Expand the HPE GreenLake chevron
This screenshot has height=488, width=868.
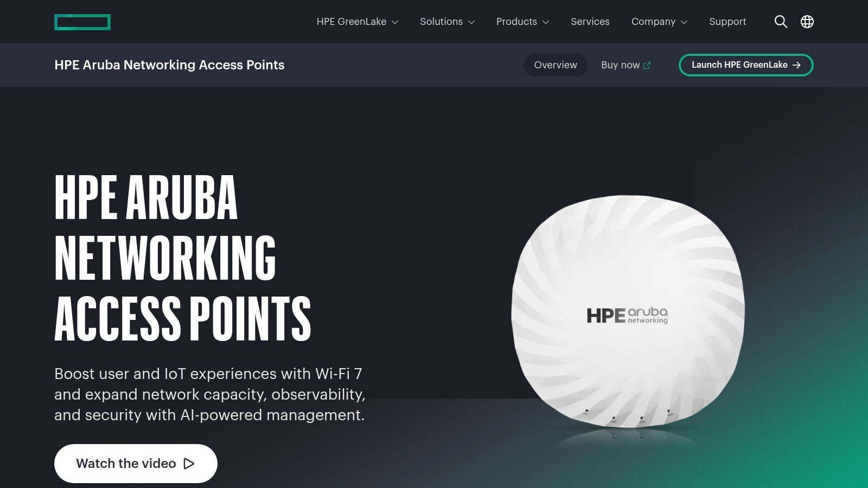pos(395,22)
